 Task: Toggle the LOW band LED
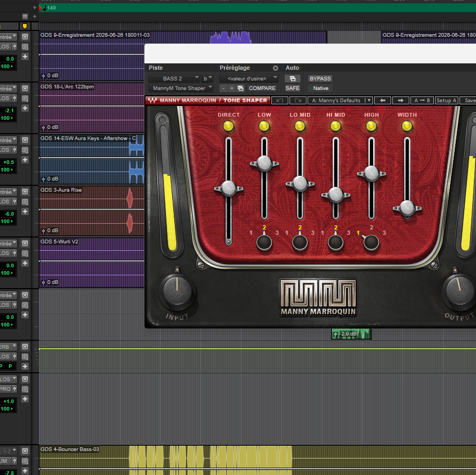(264, 126)
